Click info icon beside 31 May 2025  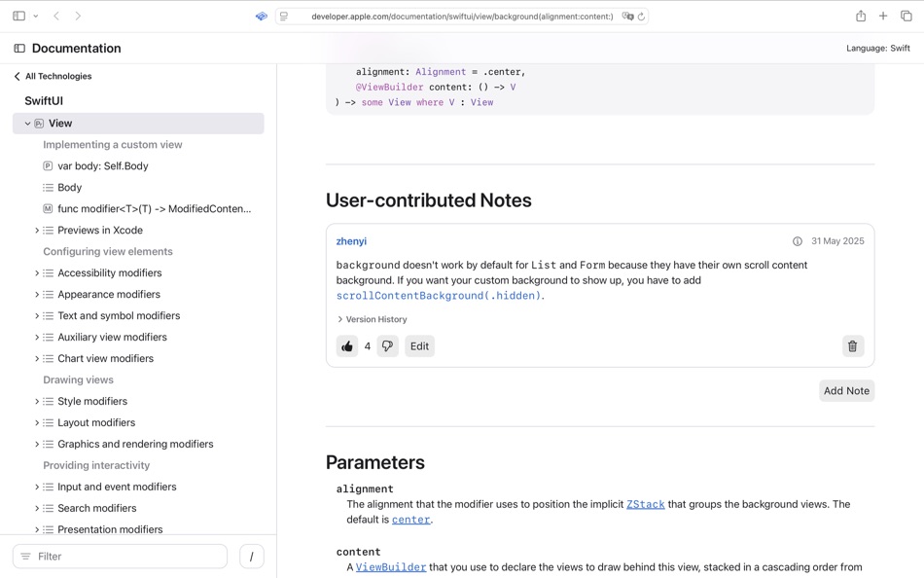click(798, 241)
